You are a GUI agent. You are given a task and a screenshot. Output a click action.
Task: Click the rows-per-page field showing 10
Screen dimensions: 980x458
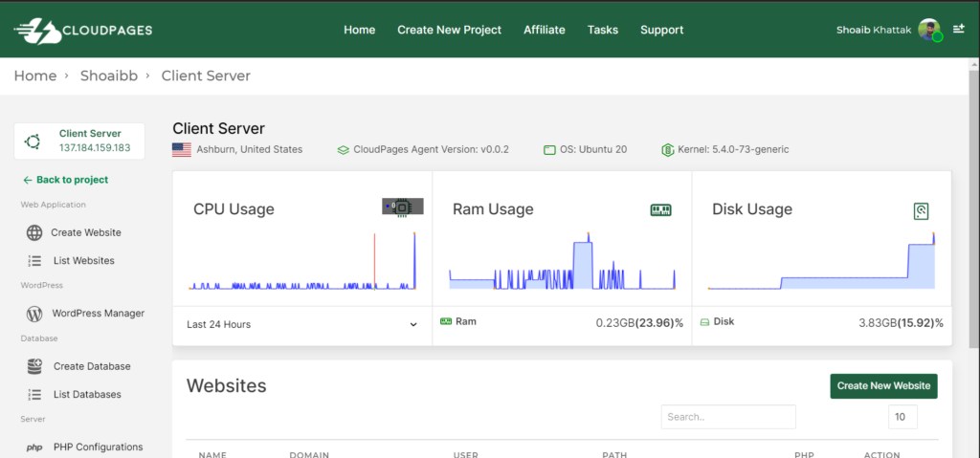pos(902,417)
